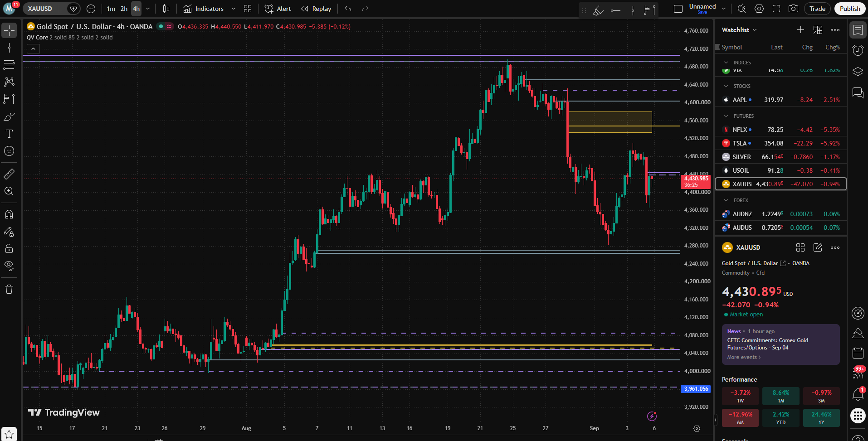Open the chats panel
Viewport: 868px width, 441px height.
[x=858, y=93]
